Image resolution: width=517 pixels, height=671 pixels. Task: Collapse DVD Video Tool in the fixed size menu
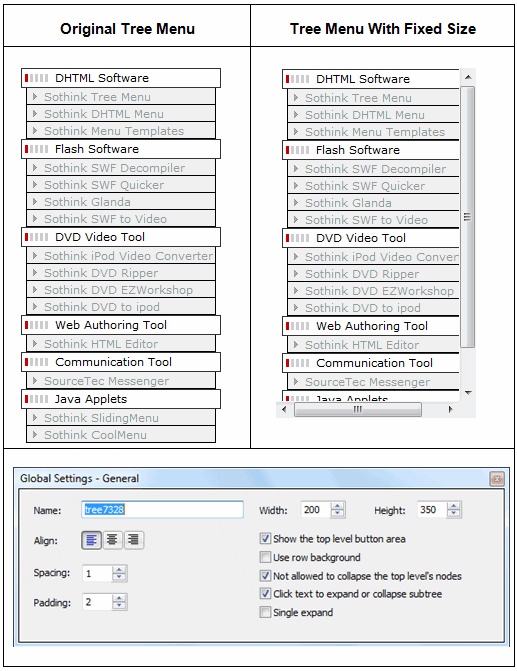(x=371, y=238)
